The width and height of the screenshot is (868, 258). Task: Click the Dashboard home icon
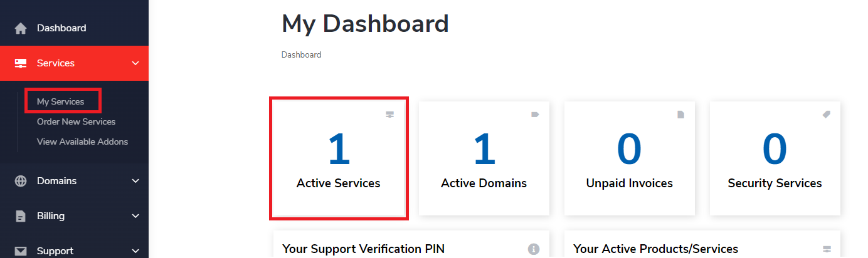[x=21, y=28]
